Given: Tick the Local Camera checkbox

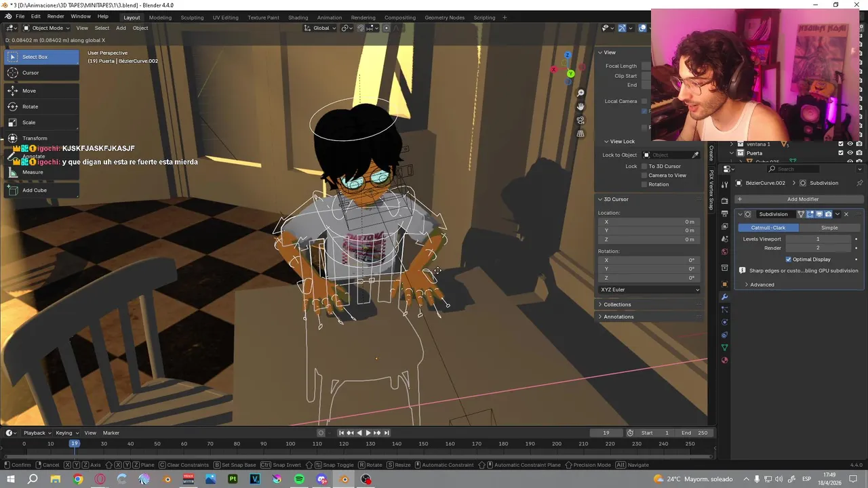Looking at the screenshot, I should pos(644,102).
